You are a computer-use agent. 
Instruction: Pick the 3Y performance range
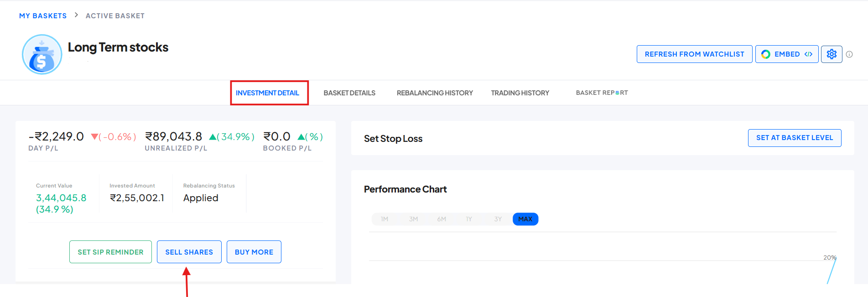click(498, 219)
